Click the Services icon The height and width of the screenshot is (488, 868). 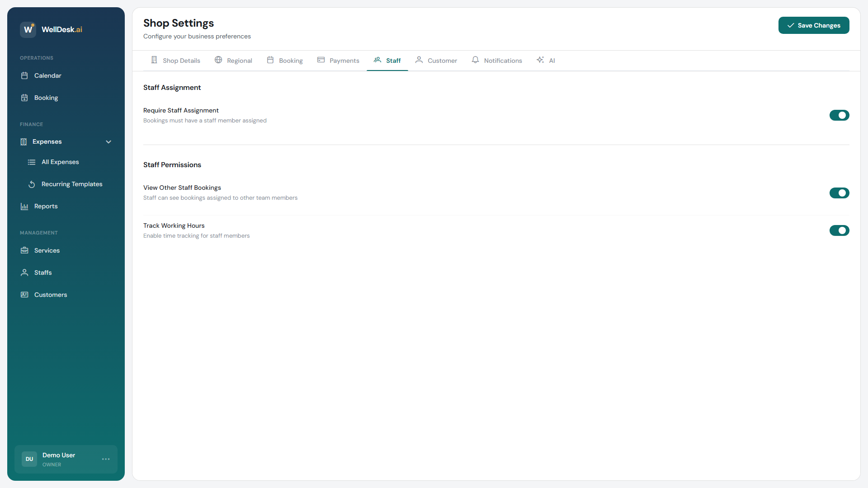[24, 250]
